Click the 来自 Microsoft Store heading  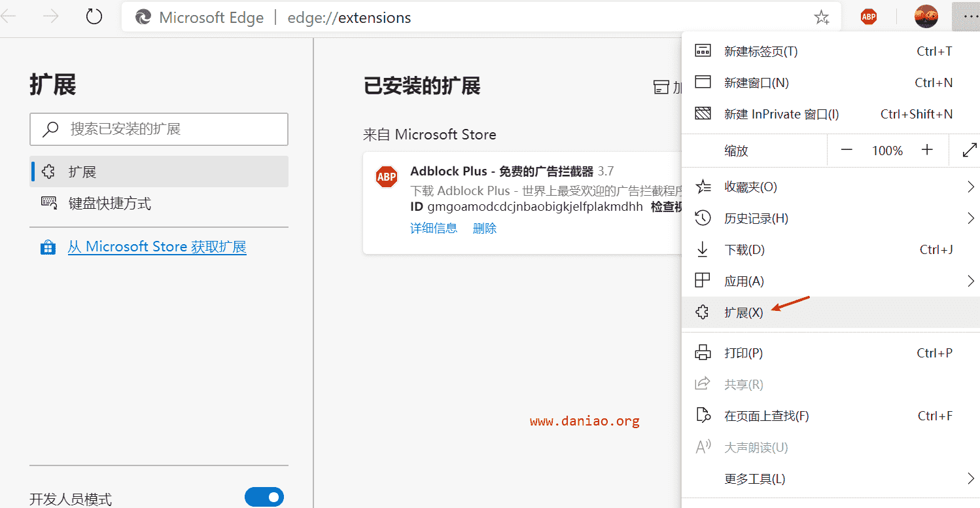click(x=430, y=134)
